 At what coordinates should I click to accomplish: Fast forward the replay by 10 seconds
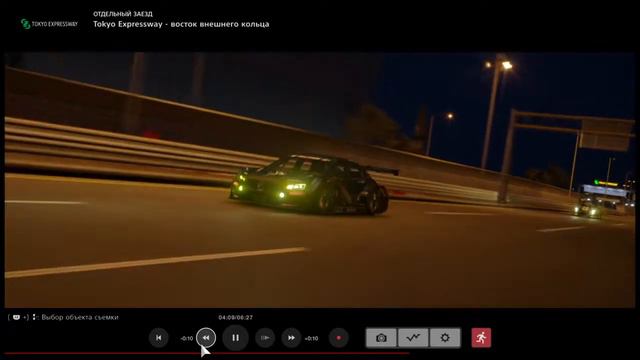coord(291,338)
